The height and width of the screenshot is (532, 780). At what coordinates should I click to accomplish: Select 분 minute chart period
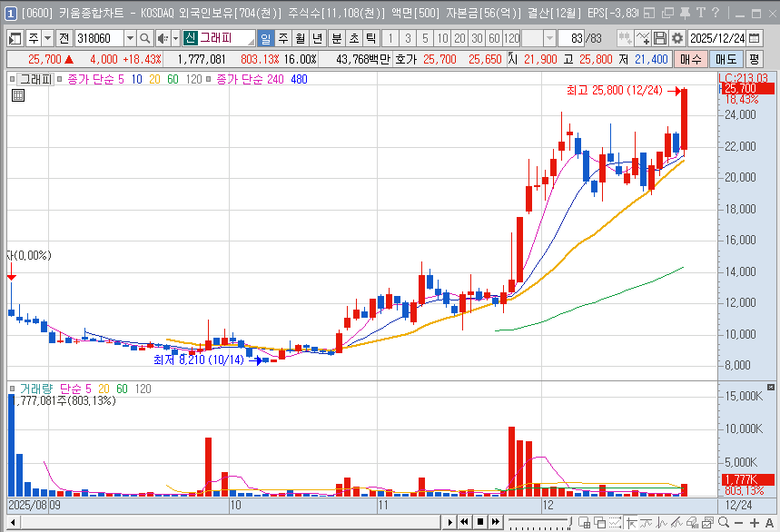(x=337, y=38)
